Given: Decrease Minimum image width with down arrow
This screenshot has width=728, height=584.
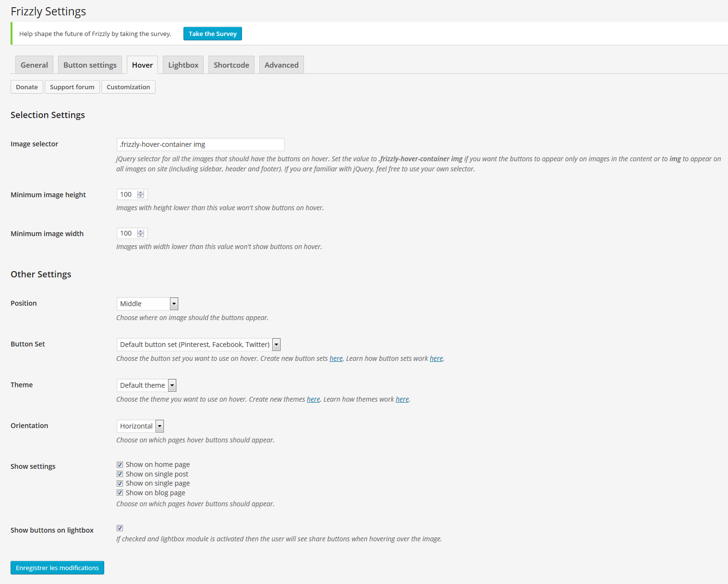Looking at the screenshot, I should [x=141, y=235].
